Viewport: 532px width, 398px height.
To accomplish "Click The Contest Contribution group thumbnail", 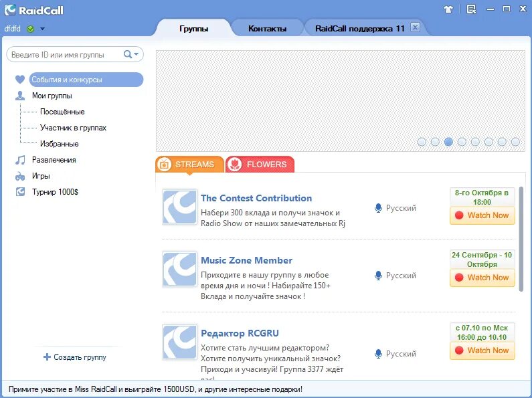I will [179, 207].
